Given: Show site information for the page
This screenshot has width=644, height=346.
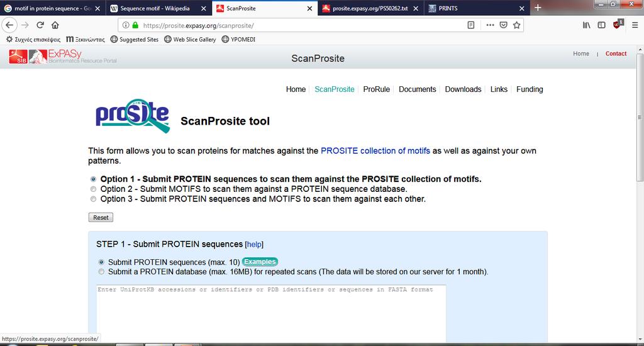Looking at the screenshot, I should click(126, 25).
